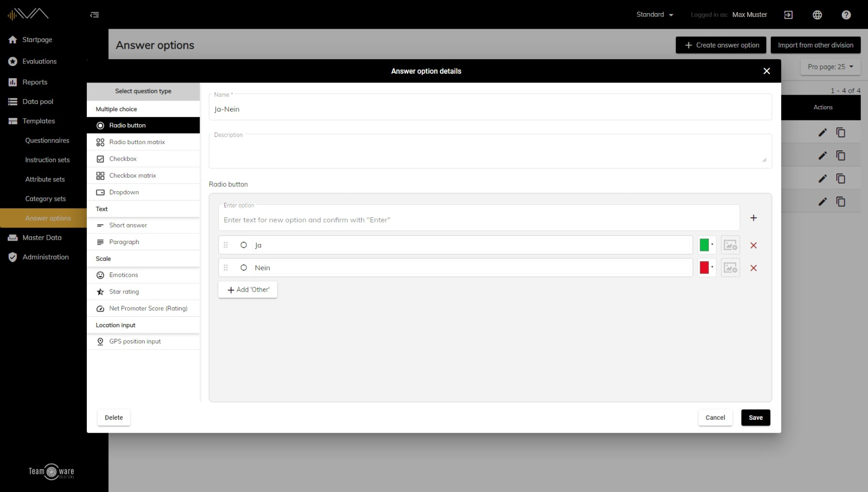
Task: Collapse the sidebar menu icon
Action: point(95,15)
